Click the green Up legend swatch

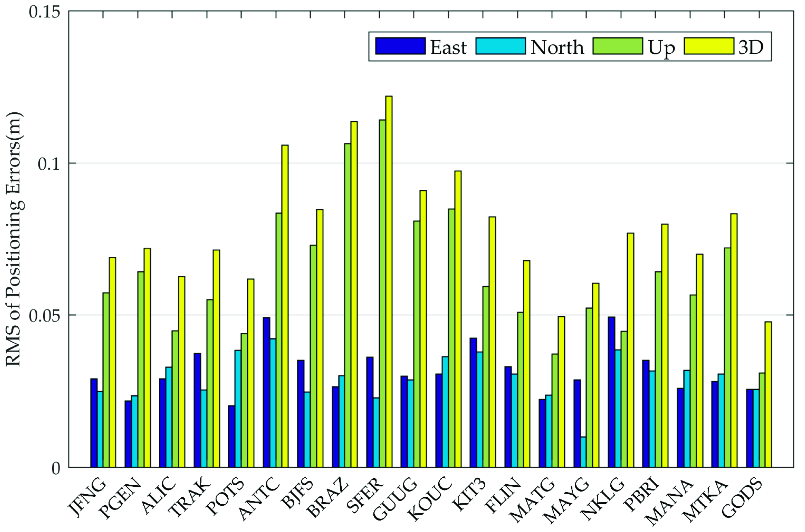tap(617, 46)
